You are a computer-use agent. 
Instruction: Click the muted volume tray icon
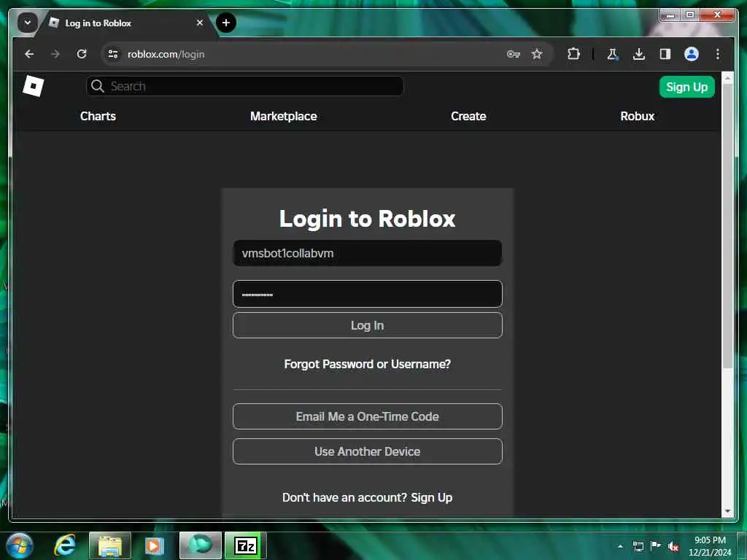coord(673,547)
